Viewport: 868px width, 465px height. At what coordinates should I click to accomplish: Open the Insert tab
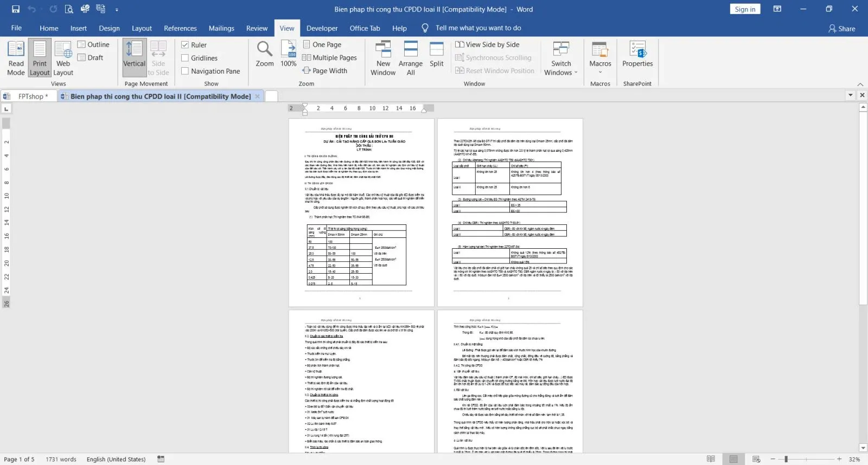[x=79, y=28]
